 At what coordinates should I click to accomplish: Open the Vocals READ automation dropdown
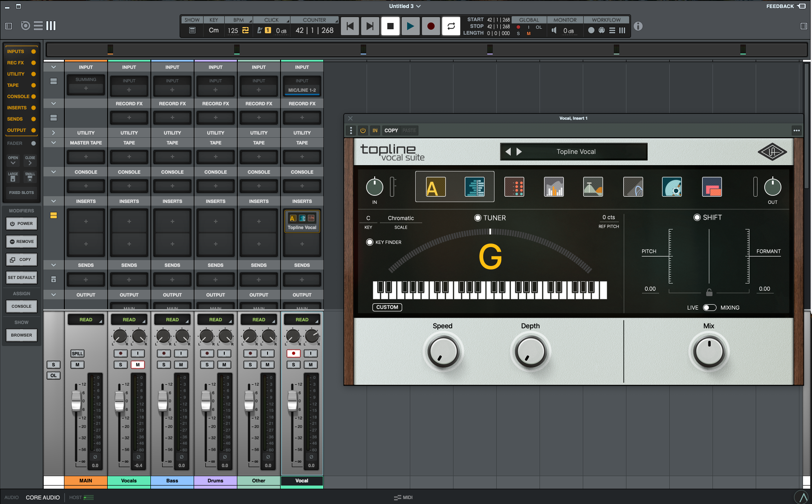(129, 319)
